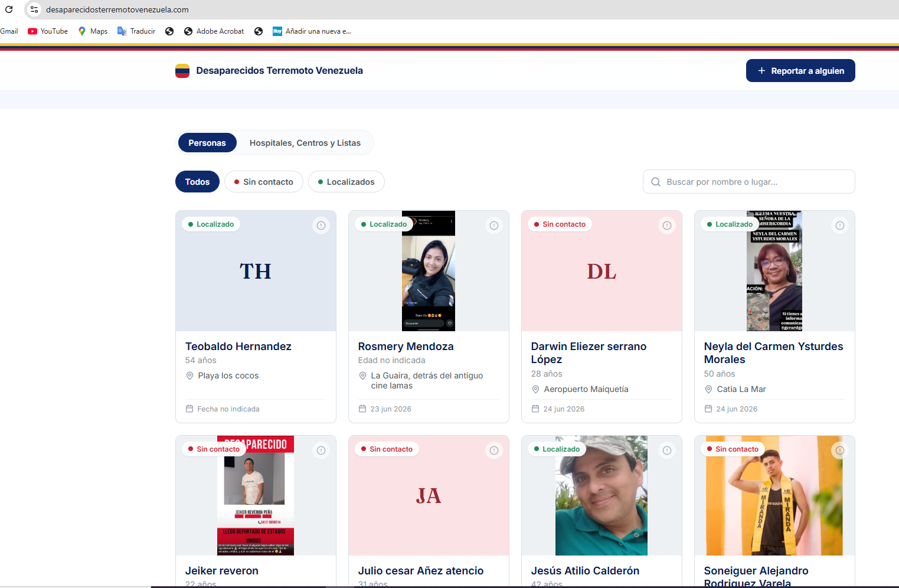899x588 pixels.
Task: Click the text 54 años
Action: [201, 360]
